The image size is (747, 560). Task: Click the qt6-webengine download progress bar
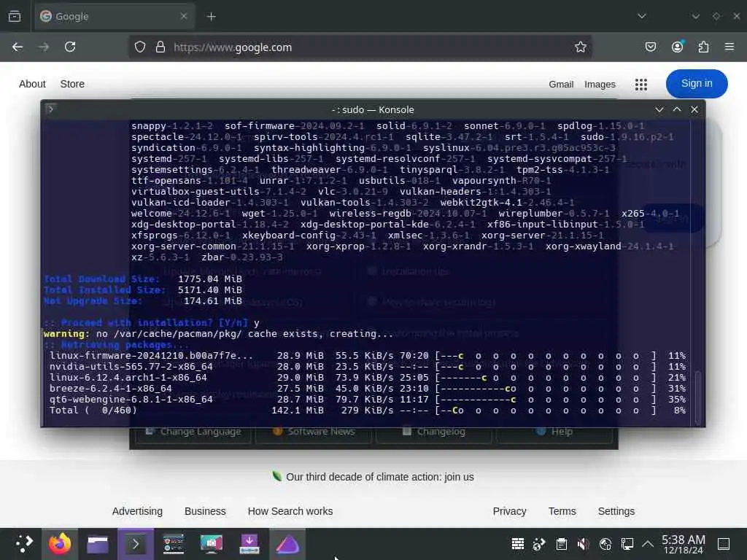546,400
